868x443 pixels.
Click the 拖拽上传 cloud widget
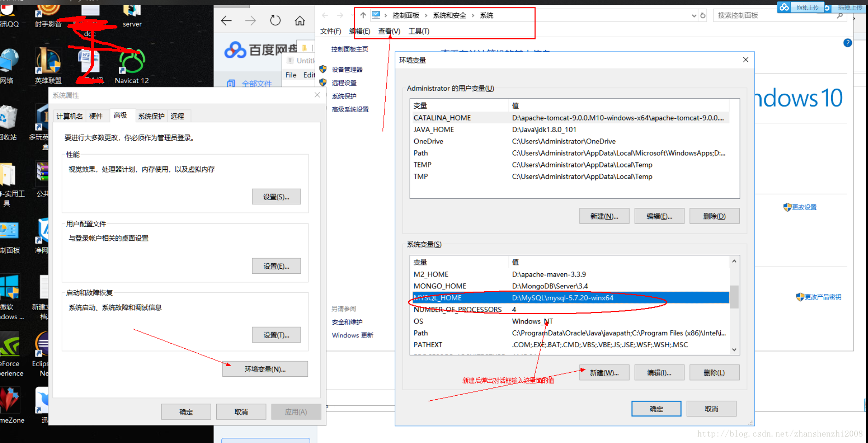[800, 7]
